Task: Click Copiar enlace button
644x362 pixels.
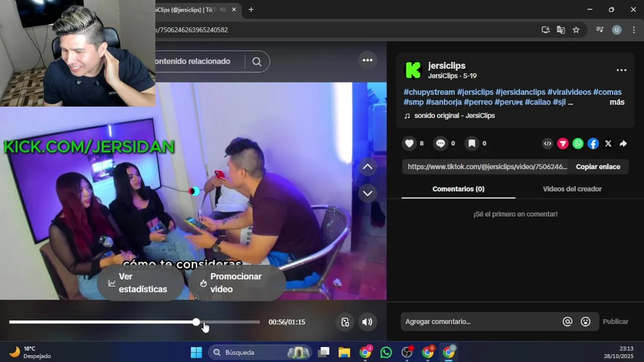Action: pyautogui.click(x=598, y=167)
